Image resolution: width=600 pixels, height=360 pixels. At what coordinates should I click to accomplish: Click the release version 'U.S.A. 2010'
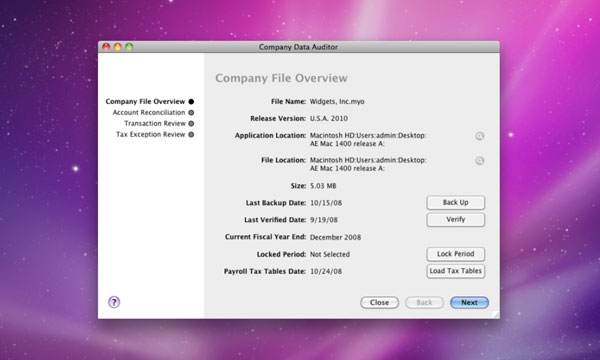click(329, 119)
